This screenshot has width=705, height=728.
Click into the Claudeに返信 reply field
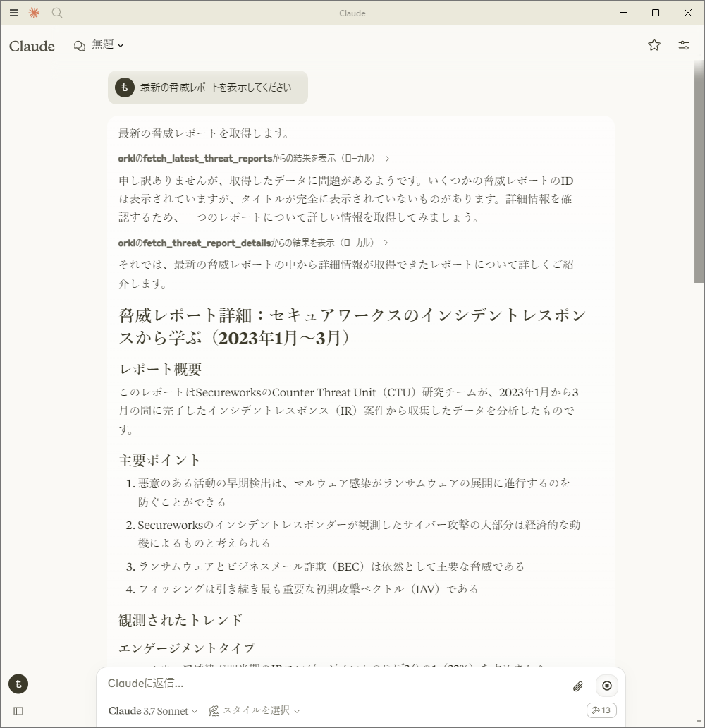tap(334, 684)
